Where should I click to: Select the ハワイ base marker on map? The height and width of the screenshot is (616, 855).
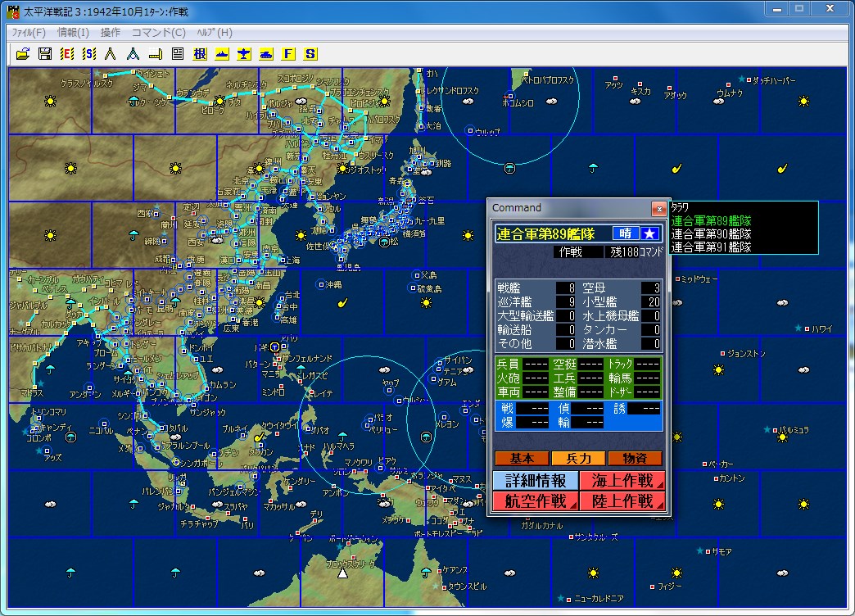coord(807,328)
